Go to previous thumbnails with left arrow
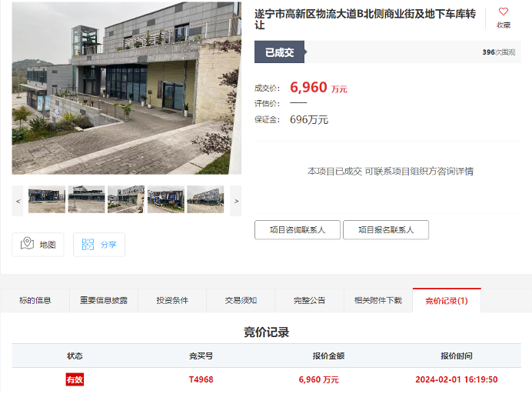 [x=18, y=201]
